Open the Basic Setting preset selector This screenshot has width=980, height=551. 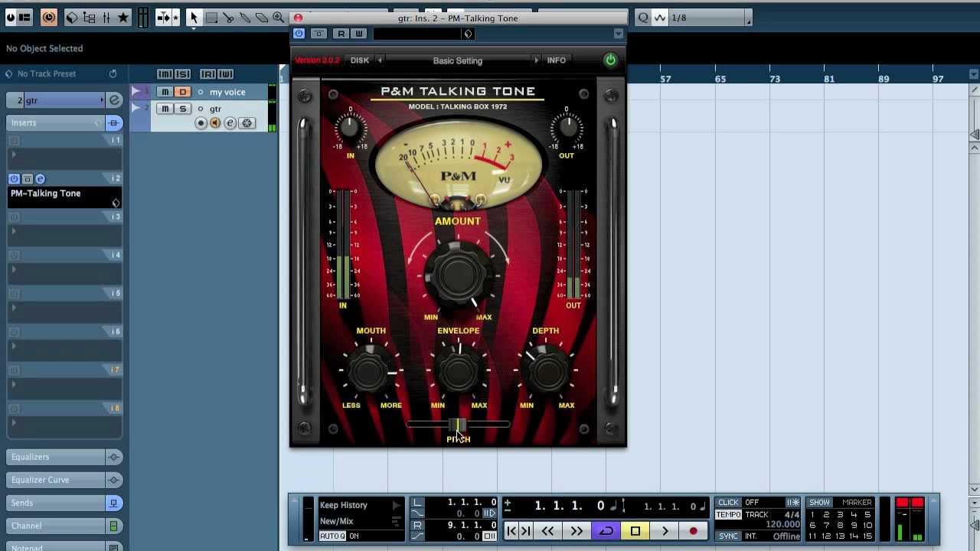(457, 60)
